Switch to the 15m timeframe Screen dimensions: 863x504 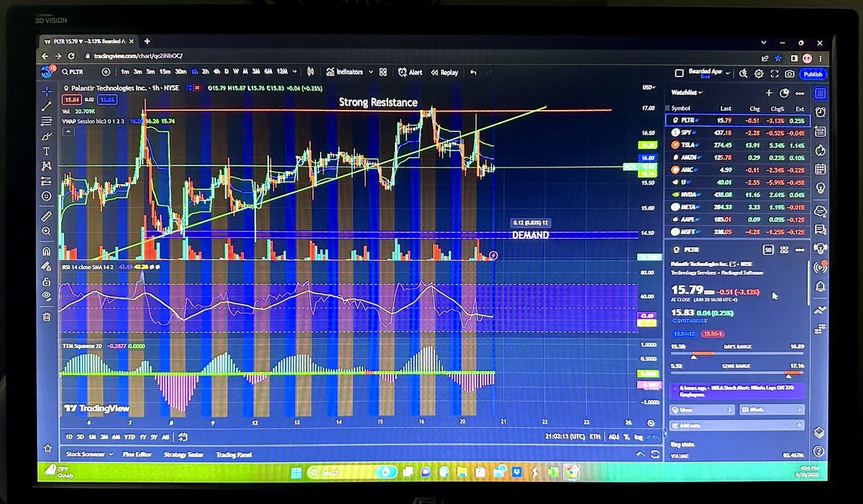(165, 72)
